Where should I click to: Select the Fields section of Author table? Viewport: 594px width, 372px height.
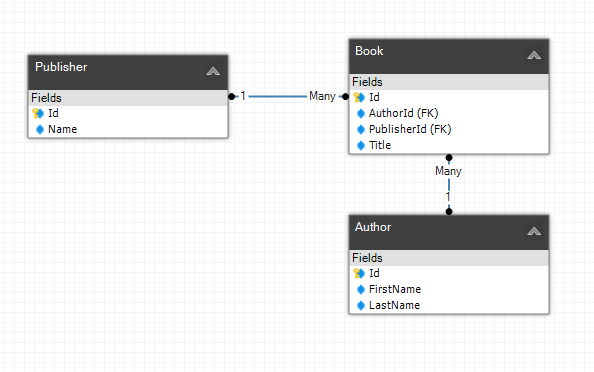[x=449, y=258]
